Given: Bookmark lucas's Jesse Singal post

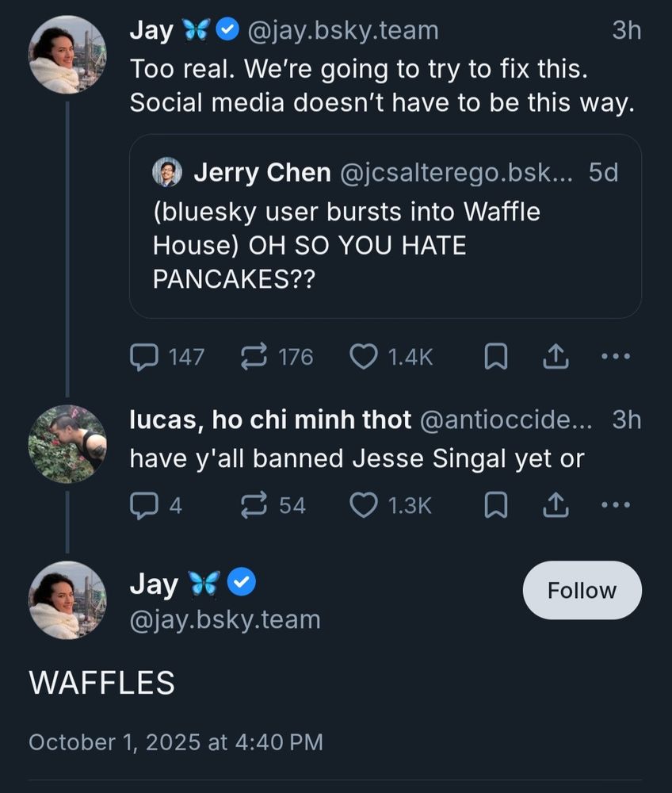Looking at the screenshot, I should click(495, 506).
